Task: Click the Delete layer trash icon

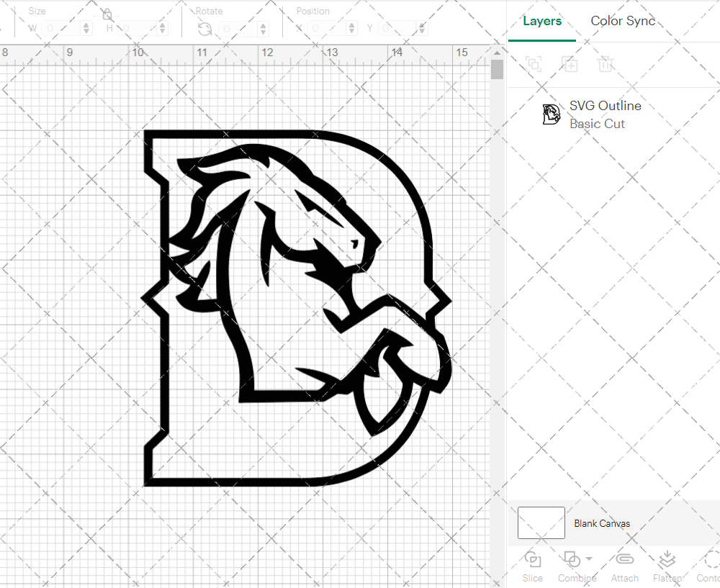Action: pos(606,64)
